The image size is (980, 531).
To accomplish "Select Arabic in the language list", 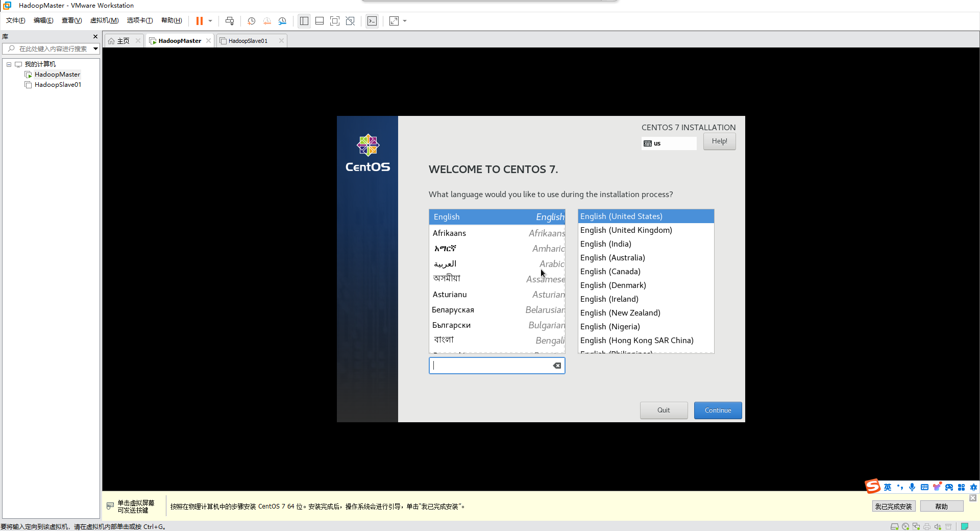I will pos(497,264).
